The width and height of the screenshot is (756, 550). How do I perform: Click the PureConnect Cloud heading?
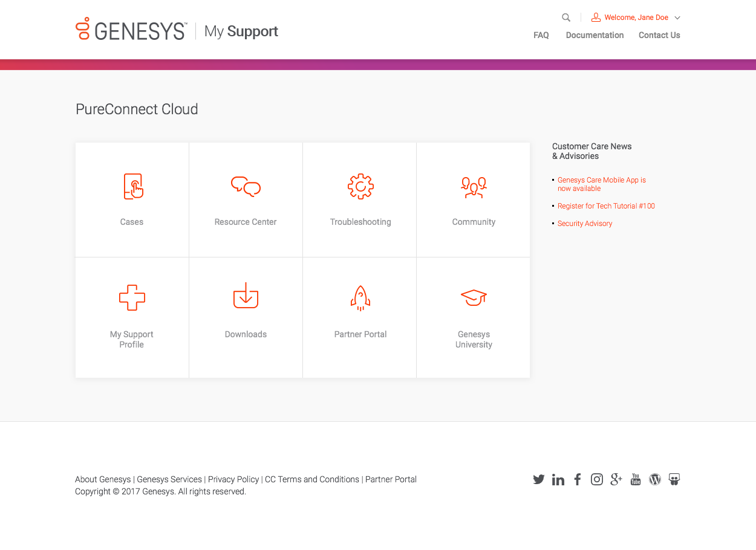pos(137,109)
